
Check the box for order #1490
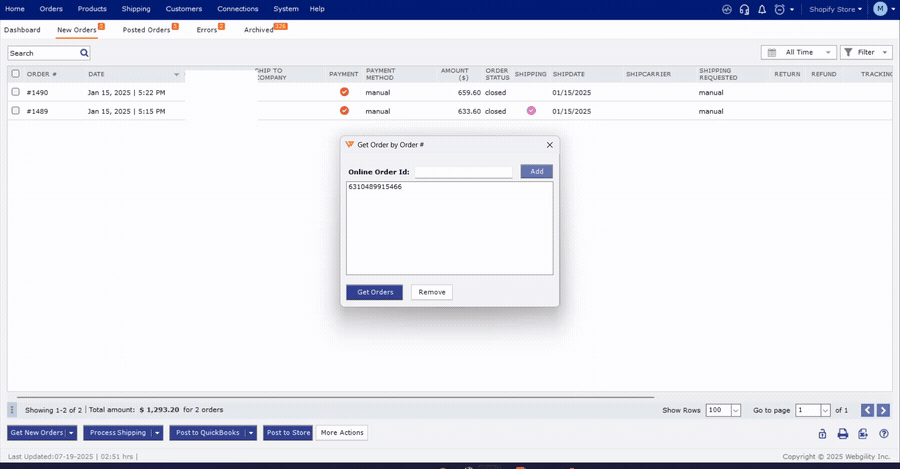[15, 92]
